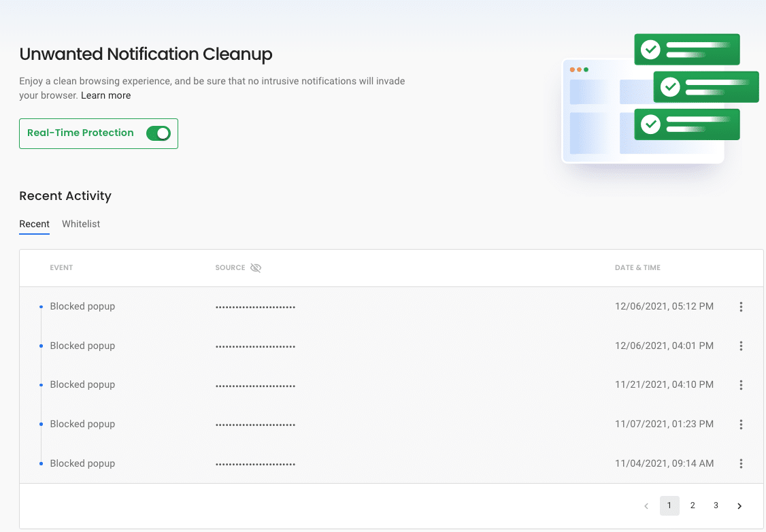Viewport: 766px width, 532px height.
Task: Open options menu for the 05:12 PM entry
Action: pyautogui.click(x=740, y=307)
